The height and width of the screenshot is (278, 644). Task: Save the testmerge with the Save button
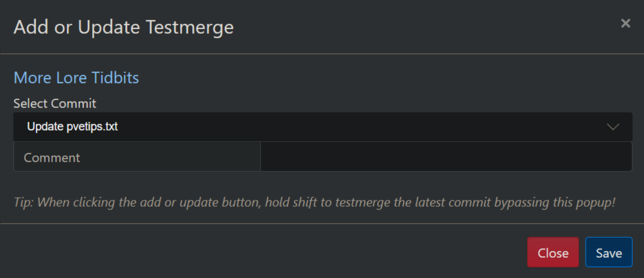608,253
